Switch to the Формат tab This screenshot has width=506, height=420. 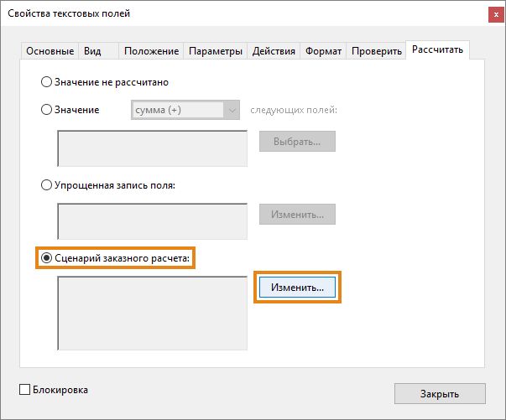(x=323, y=51)
